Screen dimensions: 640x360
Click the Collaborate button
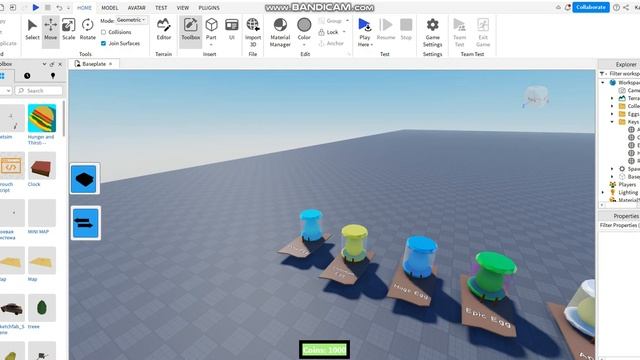click(x=591, y=7)
